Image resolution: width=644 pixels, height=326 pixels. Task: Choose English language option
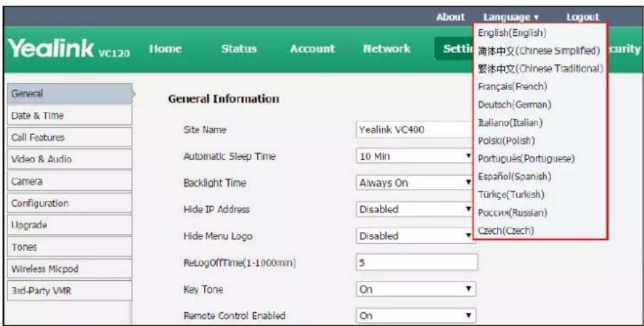click(x=512, y=32)
